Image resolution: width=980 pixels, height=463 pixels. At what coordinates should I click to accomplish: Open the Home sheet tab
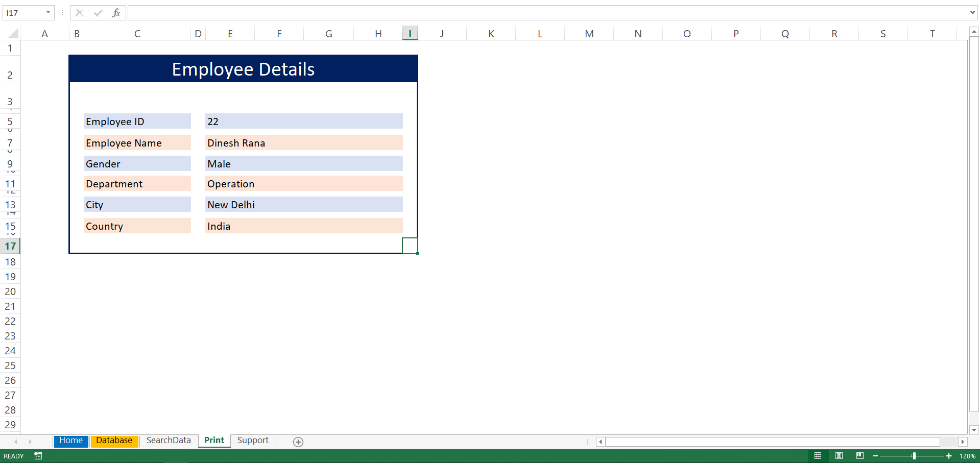pos(71,441)
